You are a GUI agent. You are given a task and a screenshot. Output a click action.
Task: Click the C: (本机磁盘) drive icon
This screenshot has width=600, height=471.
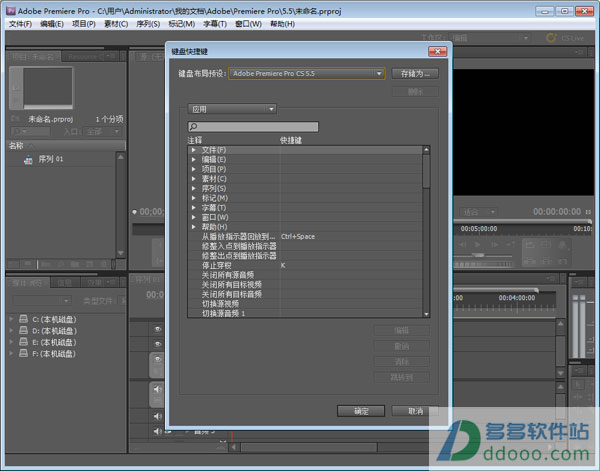click(24, 319)
